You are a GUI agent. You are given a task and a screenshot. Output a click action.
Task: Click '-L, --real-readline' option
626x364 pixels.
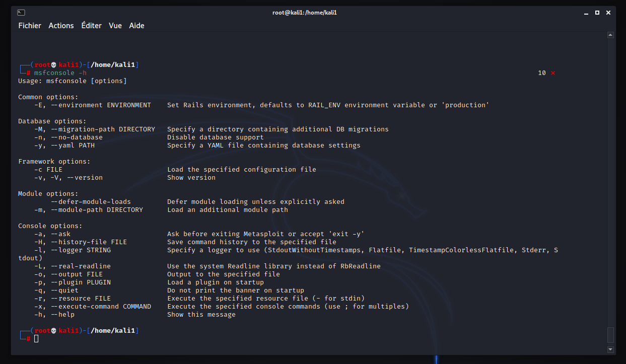[x=73, y=266]
